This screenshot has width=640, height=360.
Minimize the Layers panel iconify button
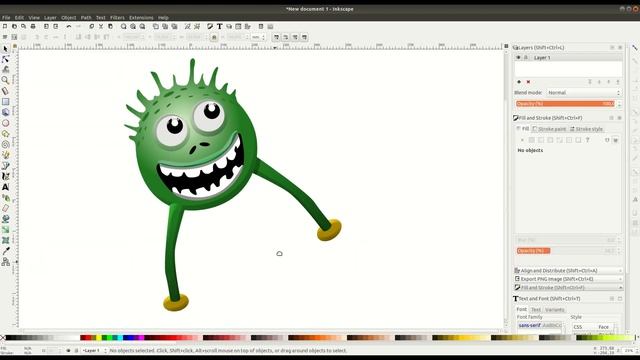click(x=612, y=47)
